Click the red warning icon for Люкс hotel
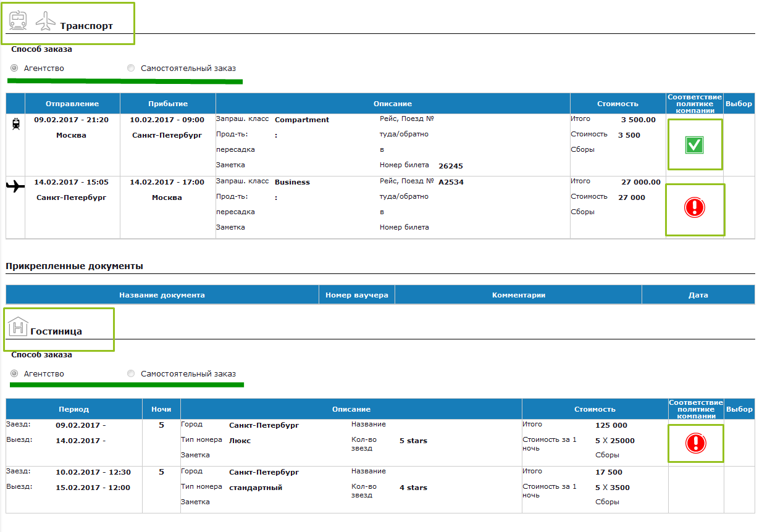Viewport: 762px width, 532px height. pos(695,443)
